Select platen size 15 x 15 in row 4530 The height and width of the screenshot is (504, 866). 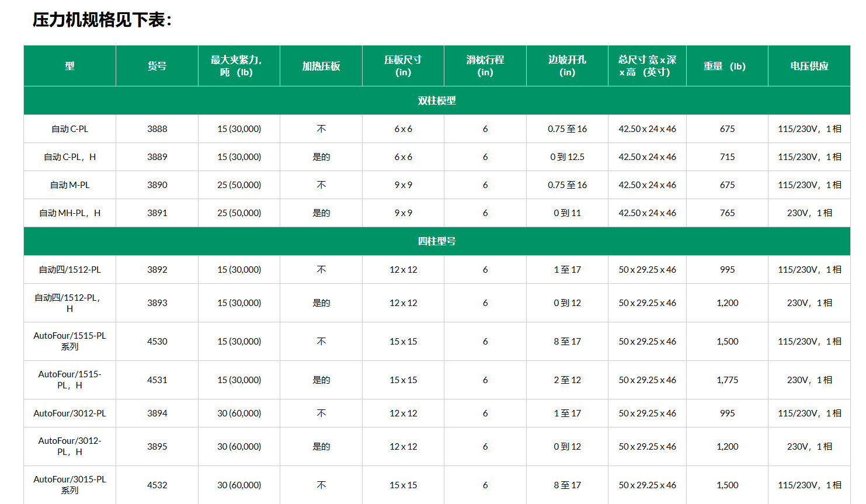[403, 342]
